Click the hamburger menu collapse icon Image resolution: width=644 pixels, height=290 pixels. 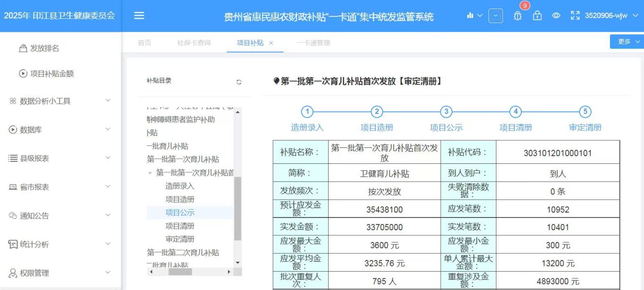pos(139,16)
